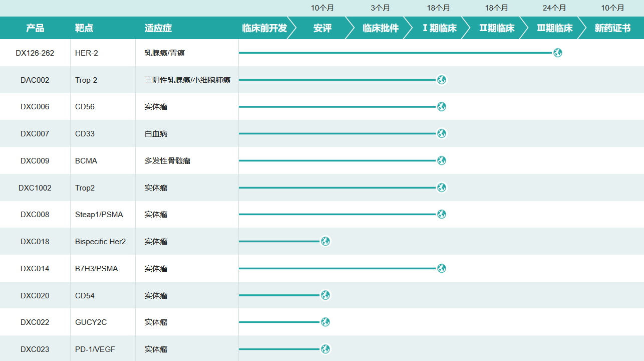Select the globe icon on DXC006 row

pos(441,106)
